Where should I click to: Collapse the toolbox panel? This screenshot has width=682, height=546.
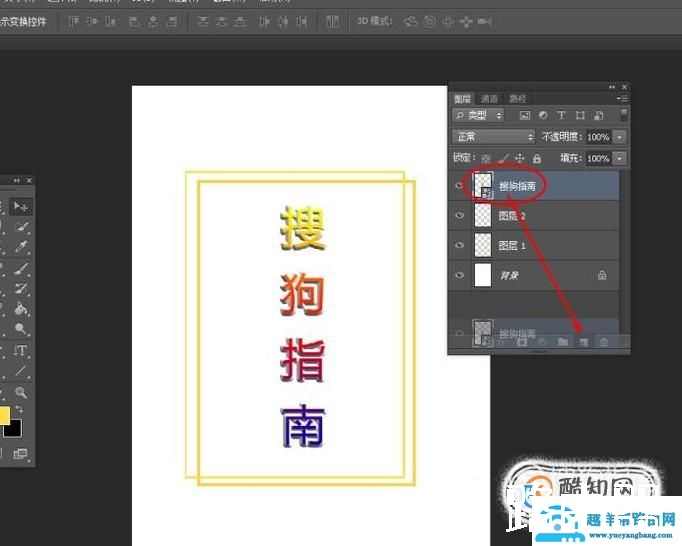(17, 180)
